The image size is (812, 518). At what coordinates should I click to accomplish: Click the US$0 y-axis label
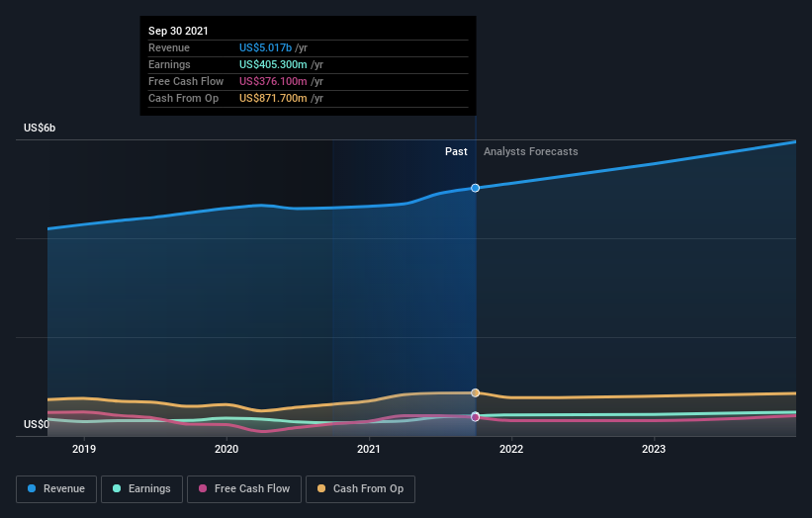[x=37, y=424]
